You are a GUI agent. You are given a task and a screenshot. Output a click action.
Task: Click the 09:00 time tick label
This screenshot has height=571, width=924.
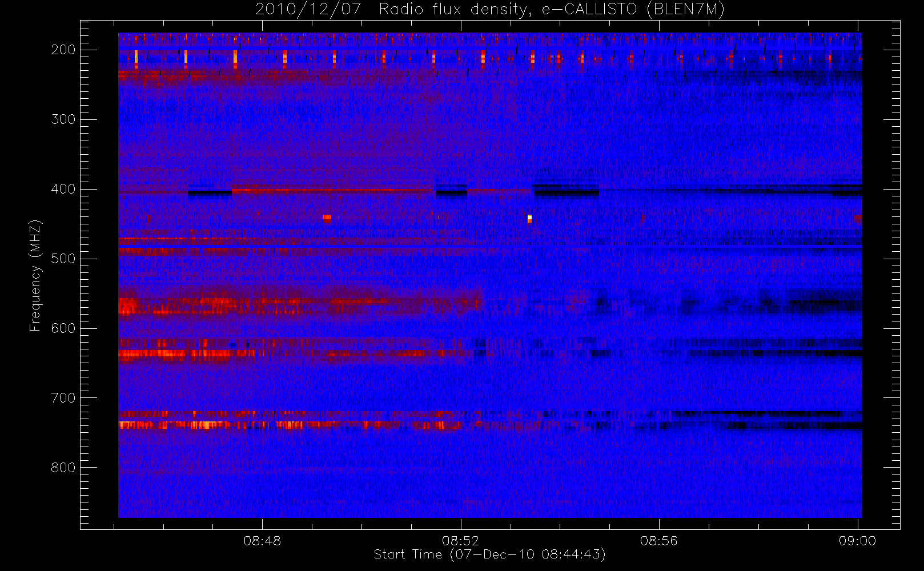tap(857, 541)
